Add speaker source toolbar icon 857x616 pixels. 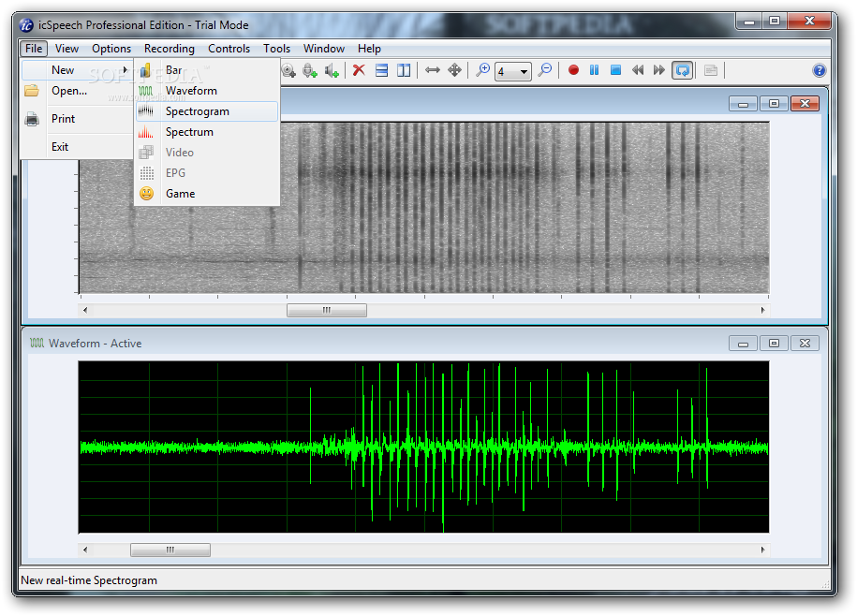click(x=332, y=70)
